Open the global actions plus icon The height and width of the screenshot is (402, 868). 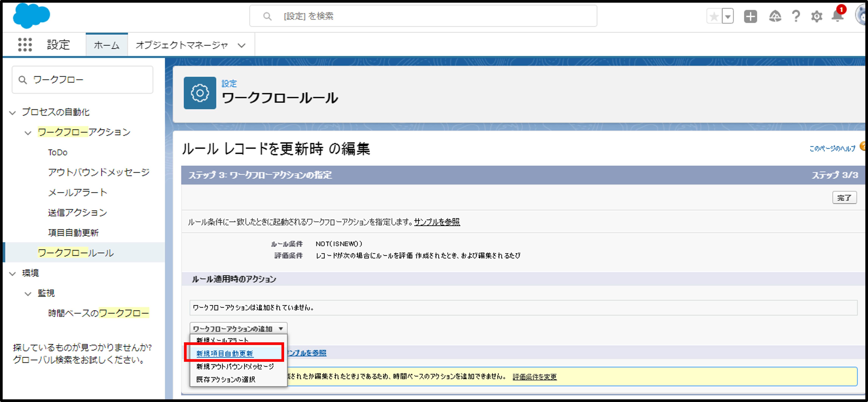[x=750, y=16]
